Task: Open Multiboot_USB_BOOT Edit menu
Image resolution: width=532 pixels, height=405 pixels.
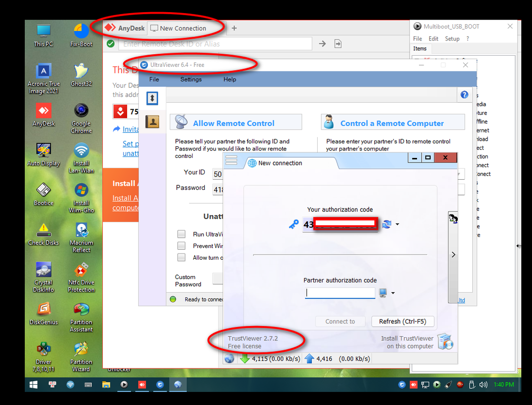Action: point(433,38)
